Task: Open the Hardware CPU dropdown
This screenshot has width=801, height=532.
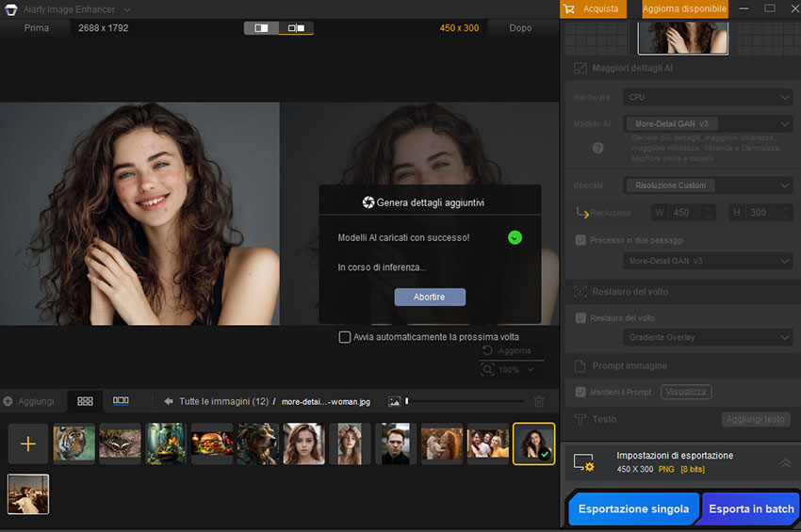Action: [708, 97]
